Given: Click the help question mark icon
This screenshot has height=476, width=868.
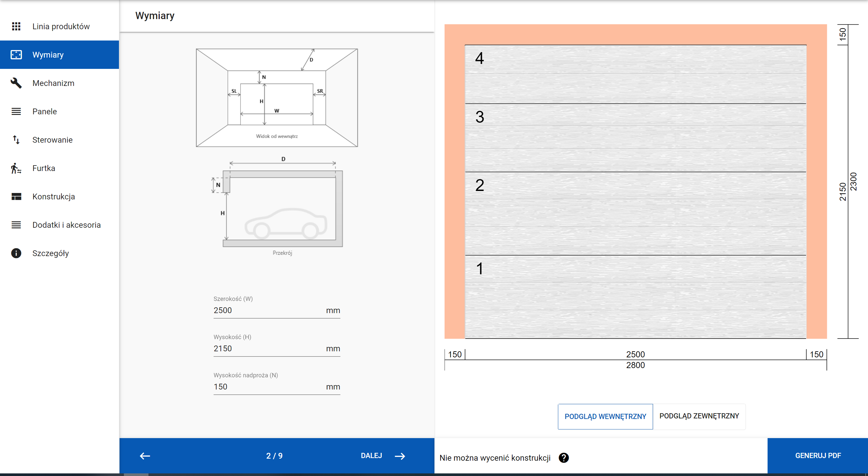Looking at the screenshot, I should coord(564,457).
